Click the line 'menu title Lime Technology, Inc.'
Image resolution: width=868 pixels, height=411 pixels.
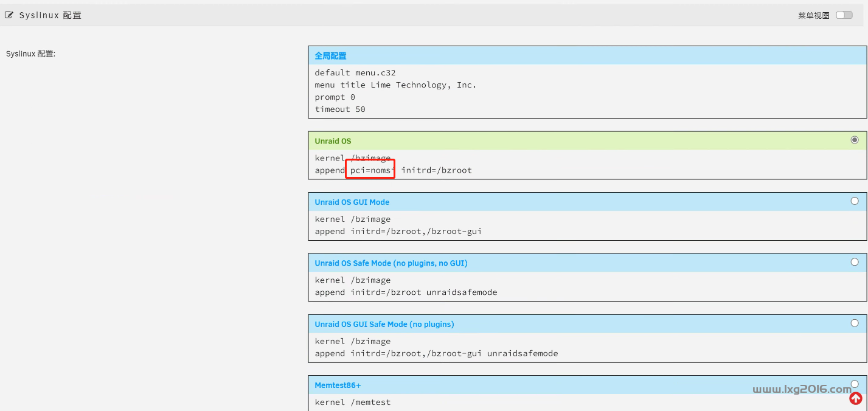[395, 85]
